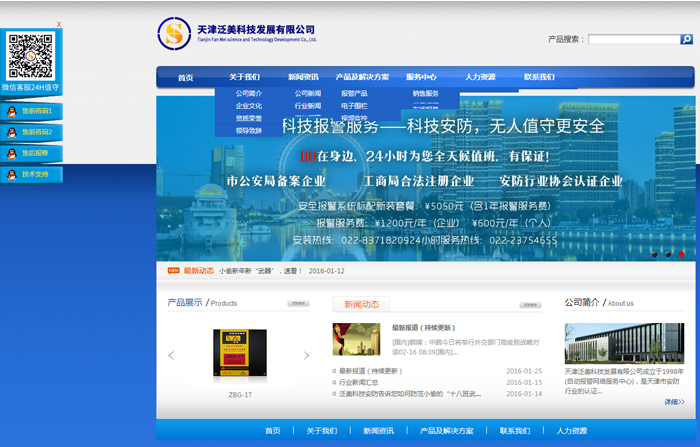The width and height of the screenshot is (700, 447).
Task: Open the featured news thumbnail image
Action: coord(356,339)
